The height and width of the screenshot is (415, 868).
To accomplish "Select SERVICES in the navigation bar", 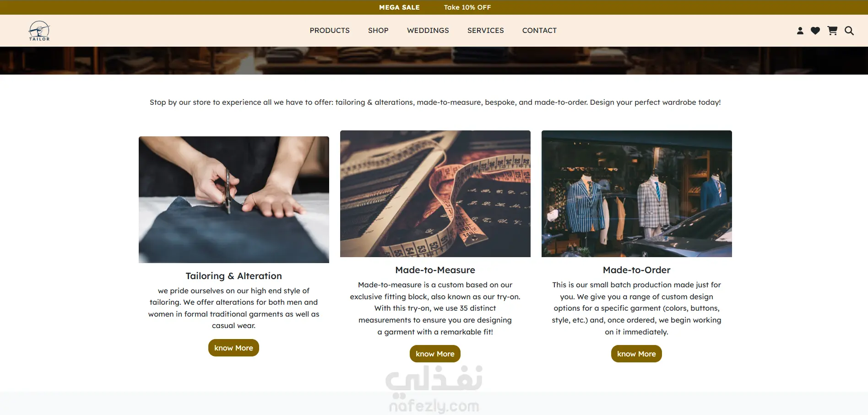I will 486,31.
